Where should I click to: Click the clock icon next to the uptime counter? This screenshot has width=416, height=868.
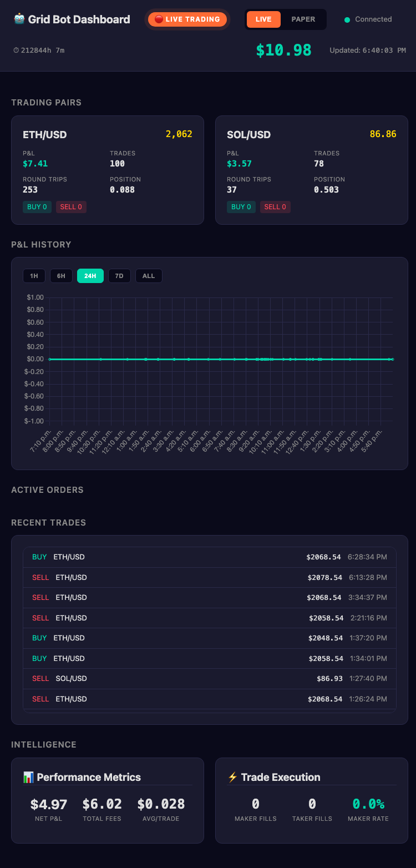[x=16, y=49]
